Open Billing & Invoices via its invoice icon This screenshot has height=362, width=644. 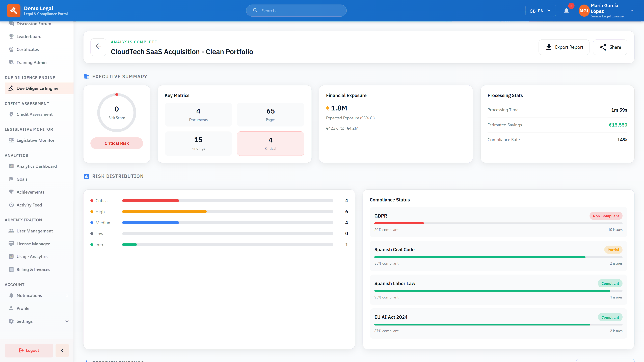click(11, 269)
